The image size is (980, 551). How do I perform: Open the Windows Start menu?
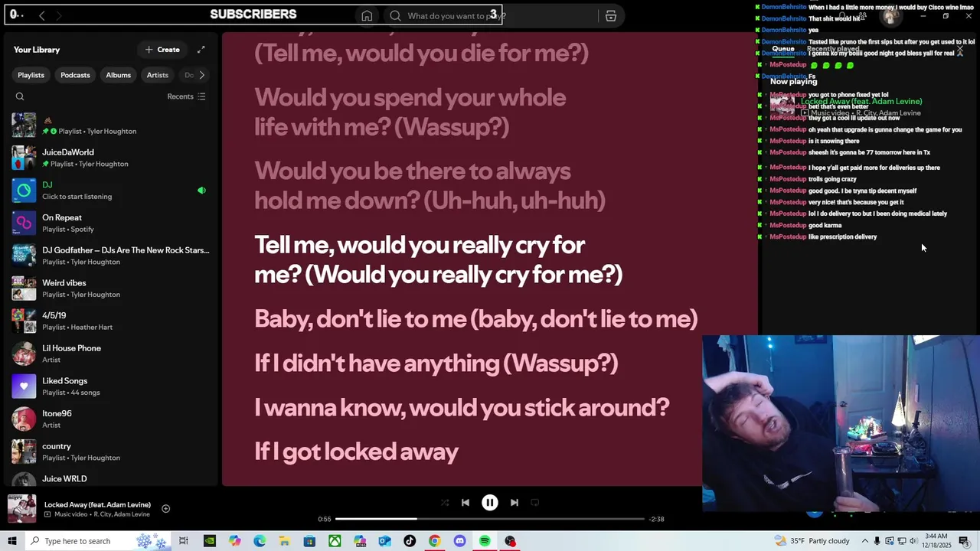point(12,541)
